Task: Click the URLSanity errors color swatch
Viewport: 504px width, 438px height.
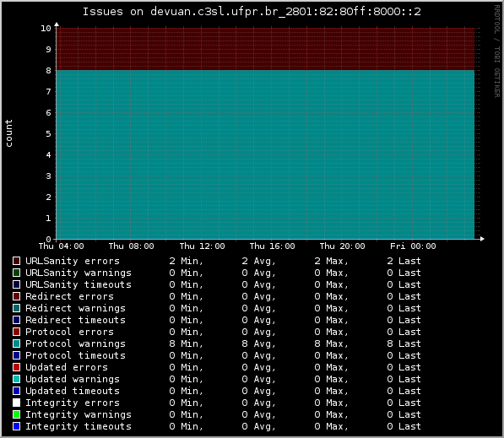Action: [16, 261]
